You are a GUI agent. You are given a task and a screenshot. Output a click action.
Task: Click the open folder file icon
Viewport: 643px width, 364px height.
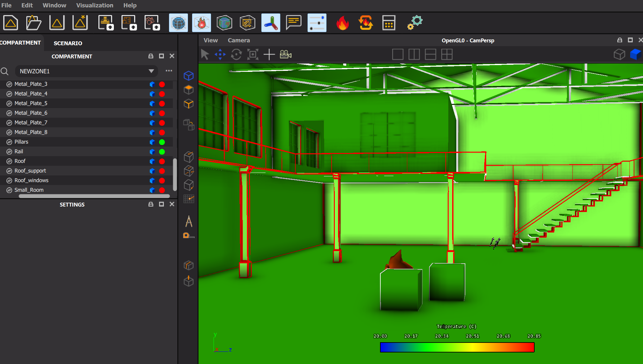click(34, 23)
